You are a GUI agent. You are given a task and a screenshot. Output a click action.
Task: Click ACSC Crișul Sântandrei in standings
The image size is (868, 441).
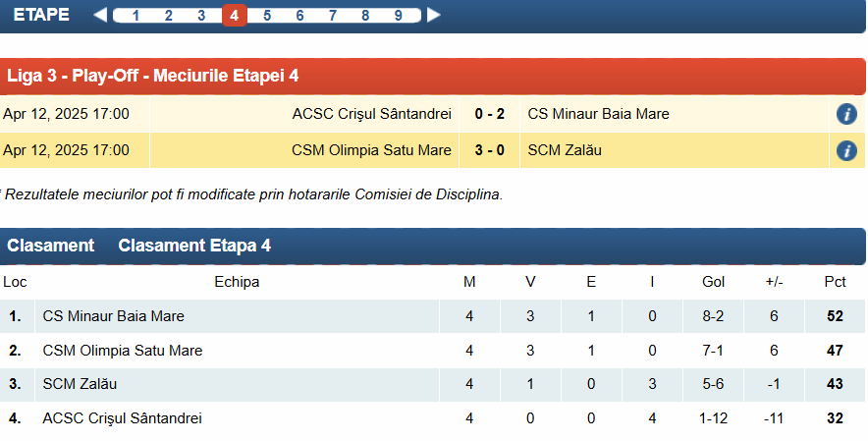click(123, 418)
